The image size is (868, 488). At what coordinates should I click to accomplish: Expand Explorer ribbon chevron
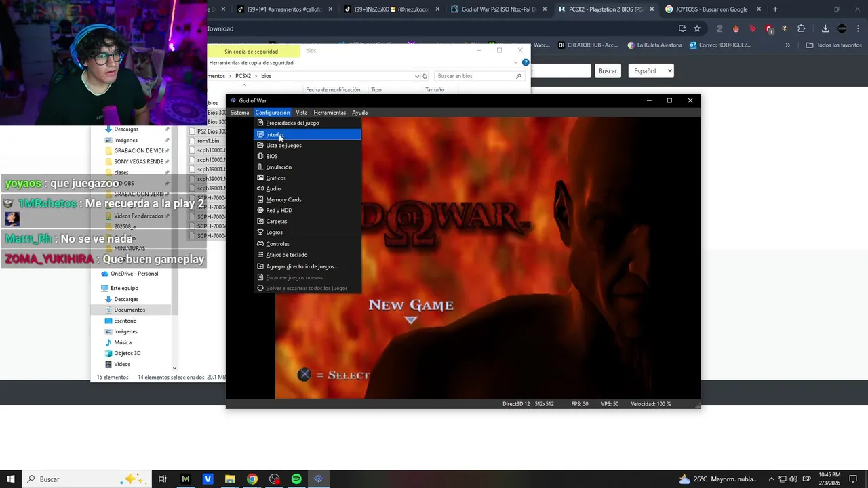coord(516,62)
